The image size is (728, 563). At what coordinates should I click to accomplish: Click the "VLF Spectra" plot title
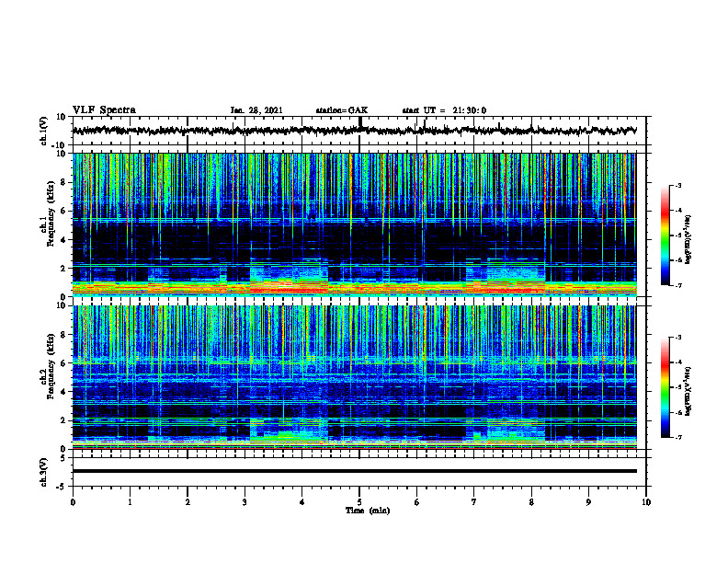coord(104,110)
